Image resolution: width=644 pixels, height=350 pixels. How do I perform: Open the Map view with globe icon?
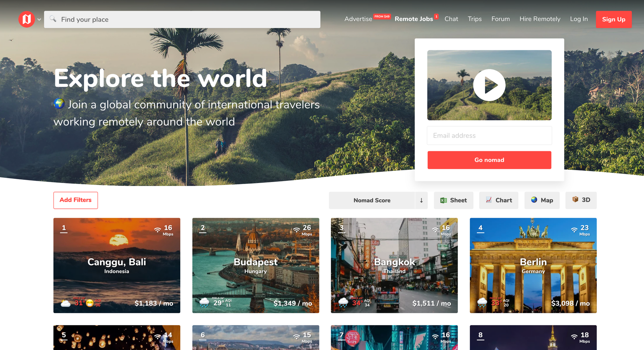point(542,200)
